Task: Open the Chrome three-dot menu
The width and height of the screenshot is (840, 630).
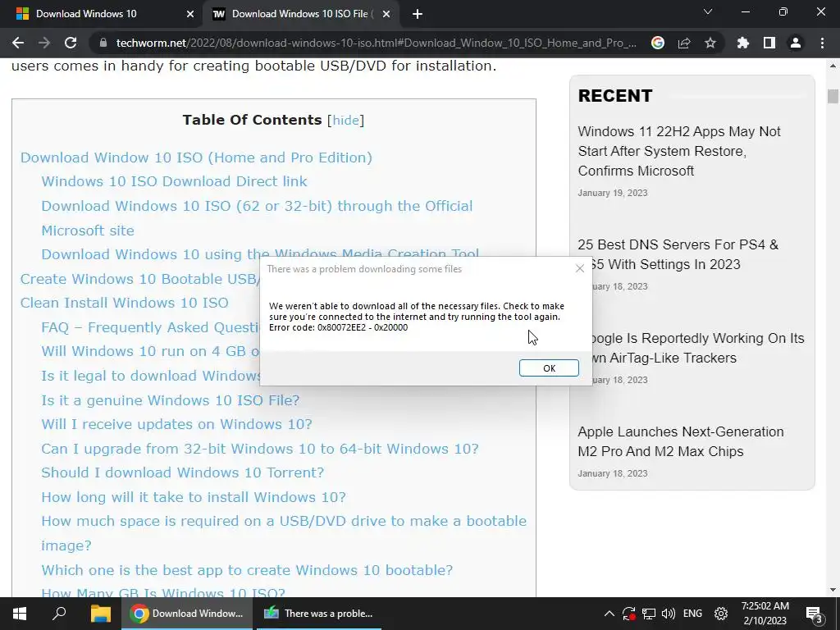Action: tap(822, 43)
